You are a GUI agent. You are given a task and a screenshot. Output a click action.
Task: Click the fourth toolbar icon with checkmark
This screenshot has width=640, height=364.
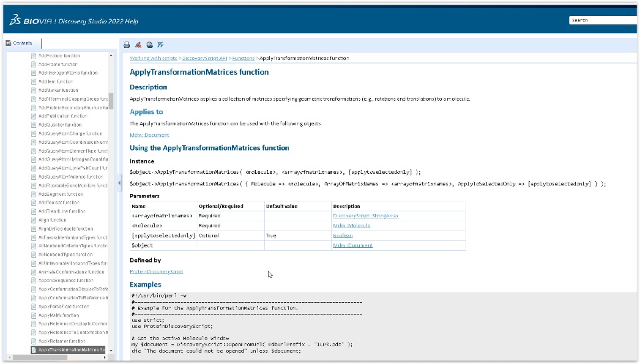click(161, 45)
